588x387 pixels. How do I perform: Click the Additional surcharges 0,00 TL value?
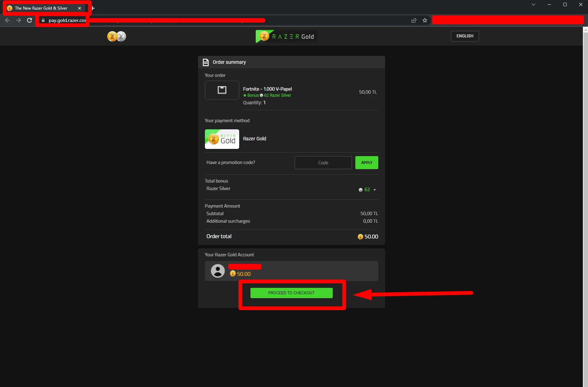(x=370, y=221)
